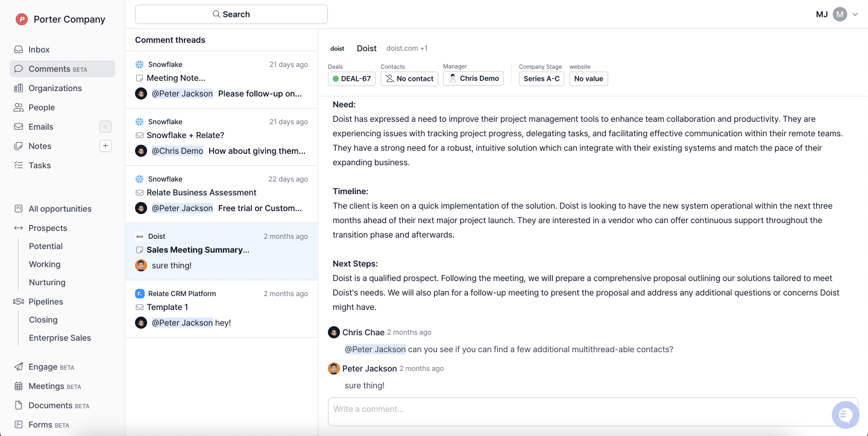This screenshot has height=436, width=868.
Task: Open the Chris Demo manager chip
Action: click(x=474, y=78)
